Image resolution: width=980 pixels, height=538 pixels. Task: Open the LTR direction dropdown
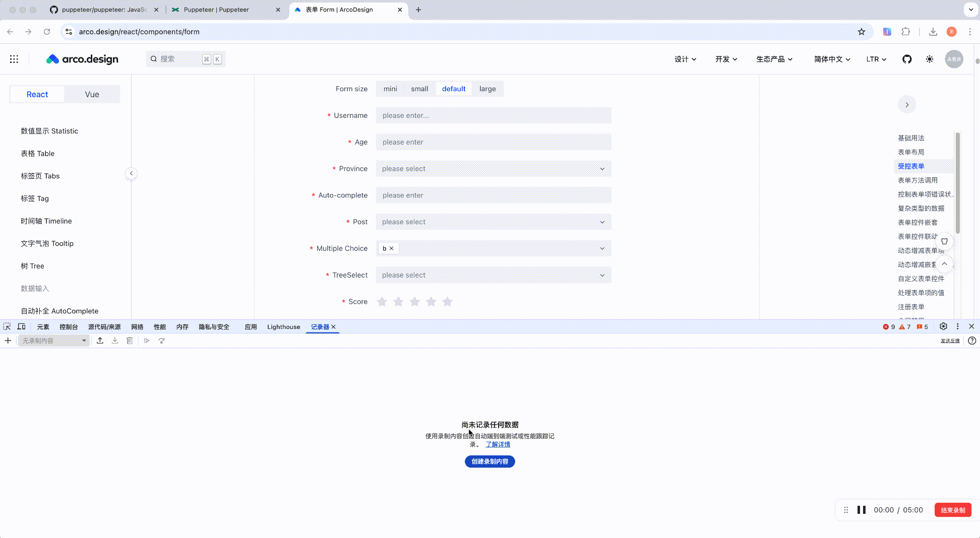point(876,59)
